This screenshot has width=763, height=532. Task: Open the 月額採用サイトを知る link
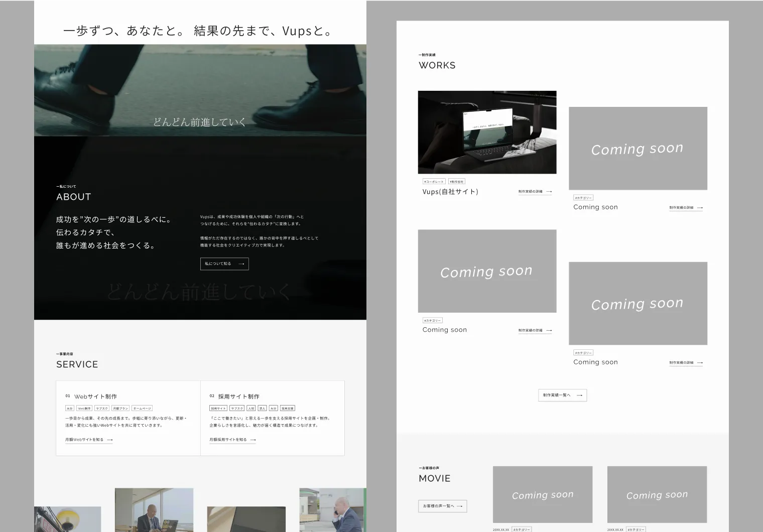[228, 440]
